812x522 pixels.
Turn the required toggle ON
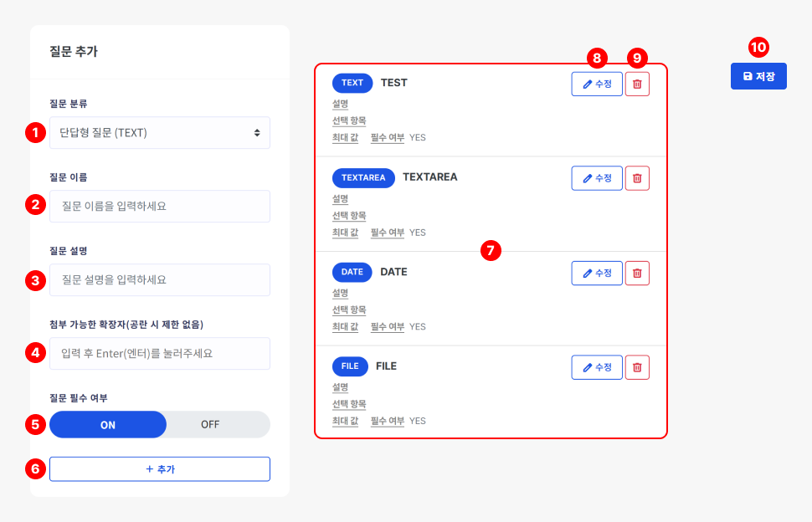[108, 424]
